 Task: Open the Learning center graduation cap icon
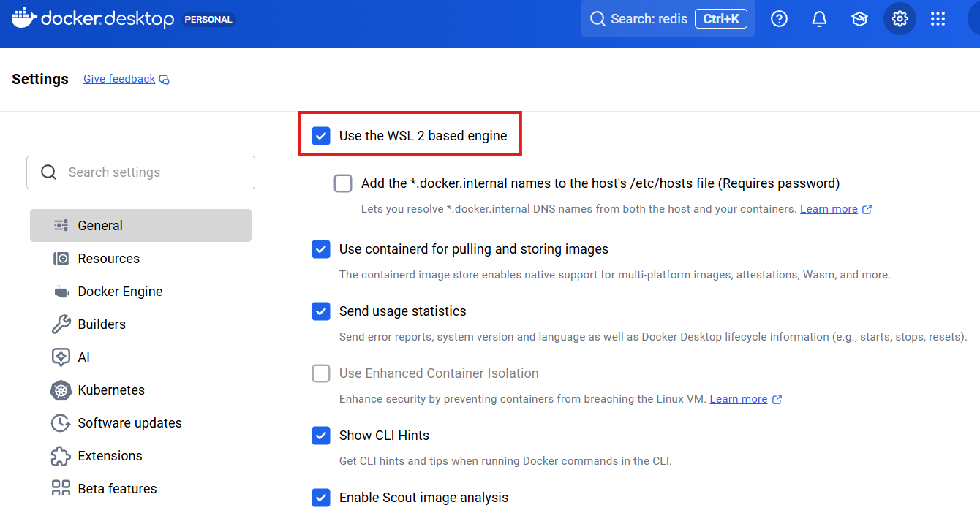(859, 19)
